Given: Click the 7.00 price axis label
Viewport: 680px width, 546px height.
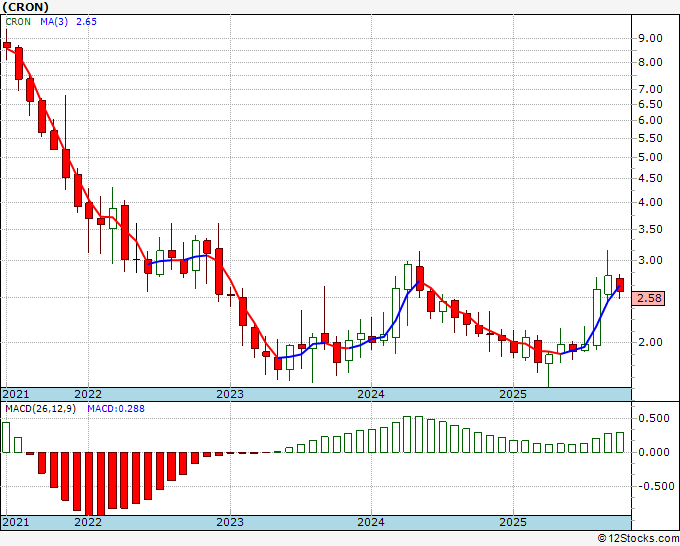Looking at the screenshot, I should point(650,89).
